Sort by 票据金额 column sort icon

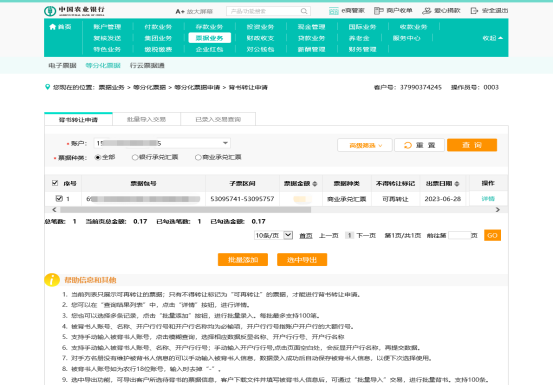(315, 183)
